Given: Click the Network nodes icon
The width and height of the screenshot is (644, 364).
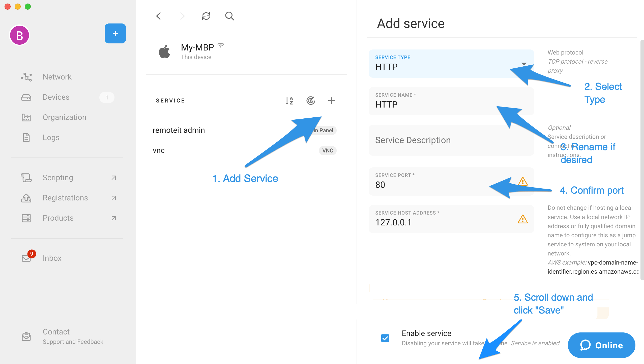Looking at the screenshot, I should pyautogui.click(x=26, y=77).
